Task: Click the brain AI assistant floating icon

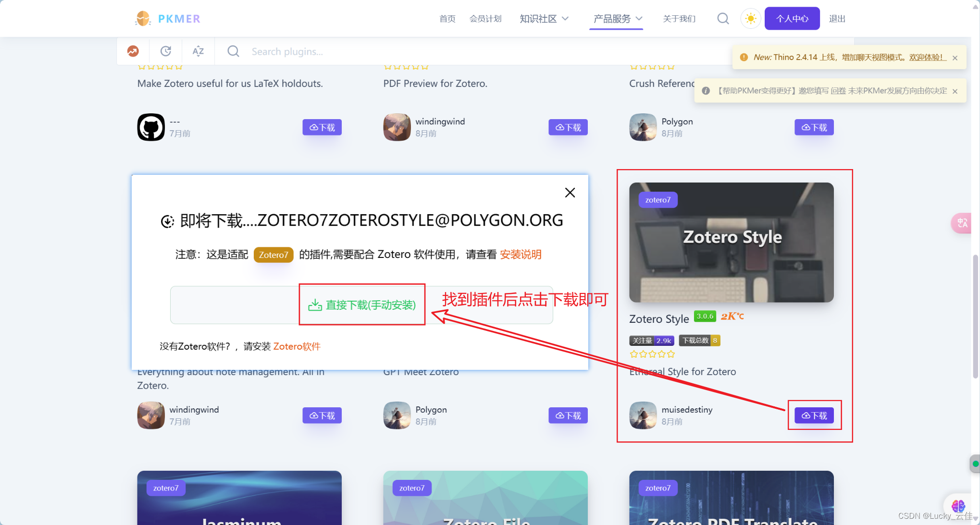Action: point(958,505)
